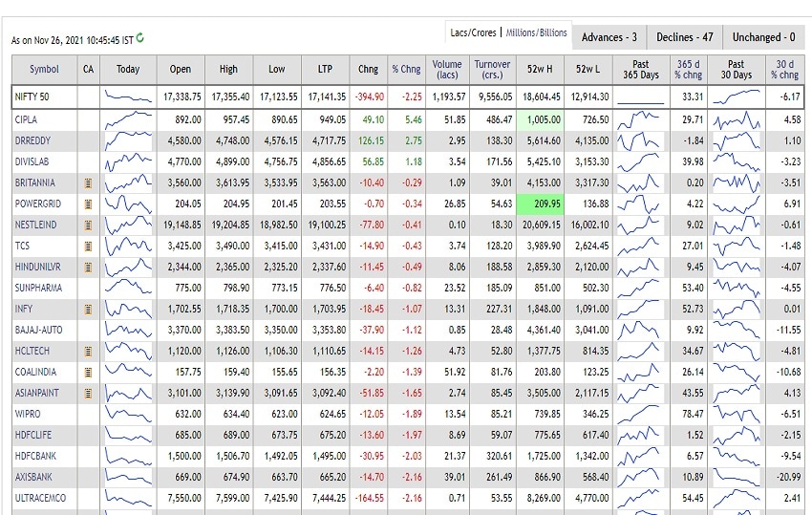
Task: Open the SUNPHARMA stock link
Action: [38, 288]
